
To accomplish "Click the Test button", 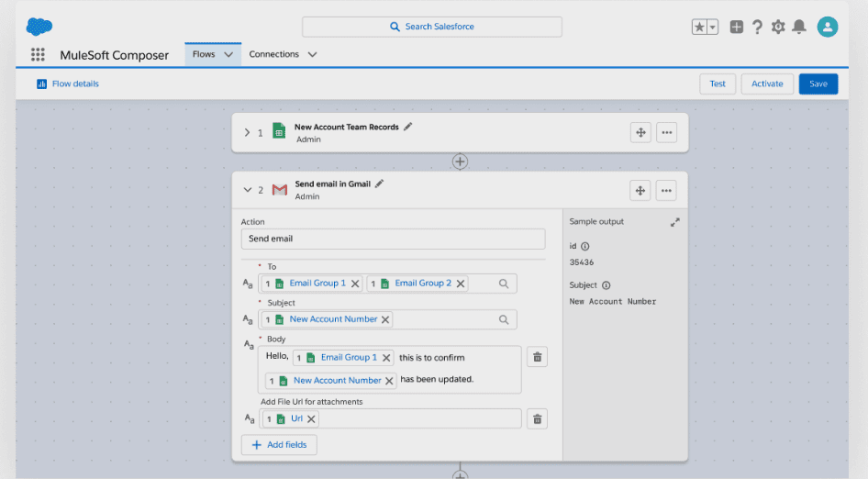I will pyautogui.click(x=718, y=84).
